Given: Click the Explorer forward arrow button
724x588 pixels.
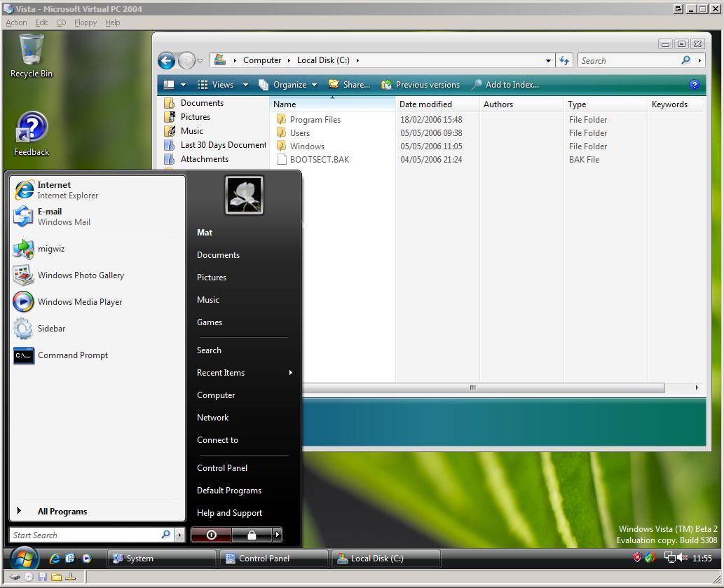Looking at the screenshot, I should pos(186,60).
